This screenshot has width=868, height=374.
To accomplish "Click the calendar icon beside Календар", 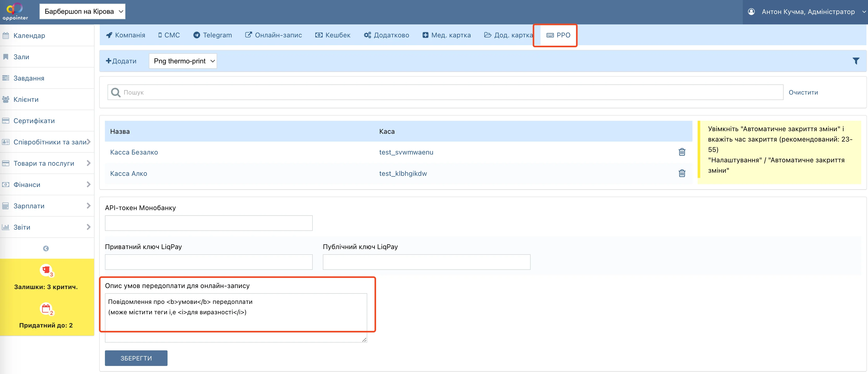I will coord(6,35).
